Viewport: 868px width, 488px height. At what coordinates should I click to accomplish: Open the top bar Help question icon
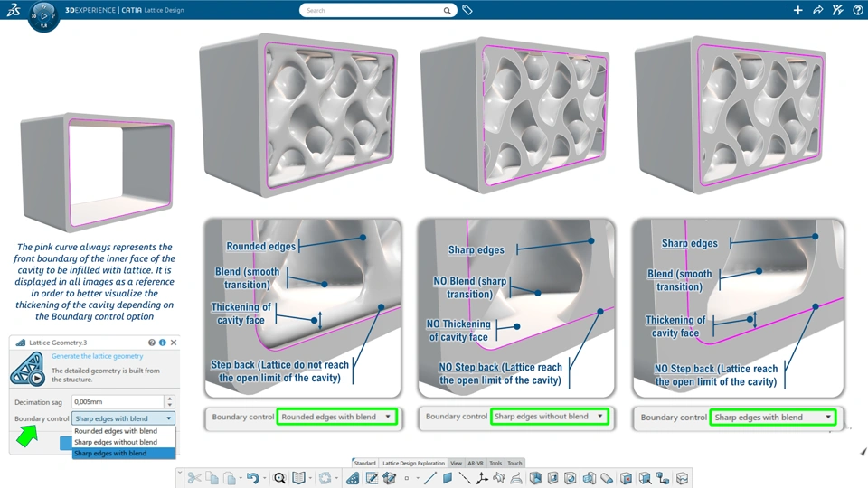coord(857,10)
